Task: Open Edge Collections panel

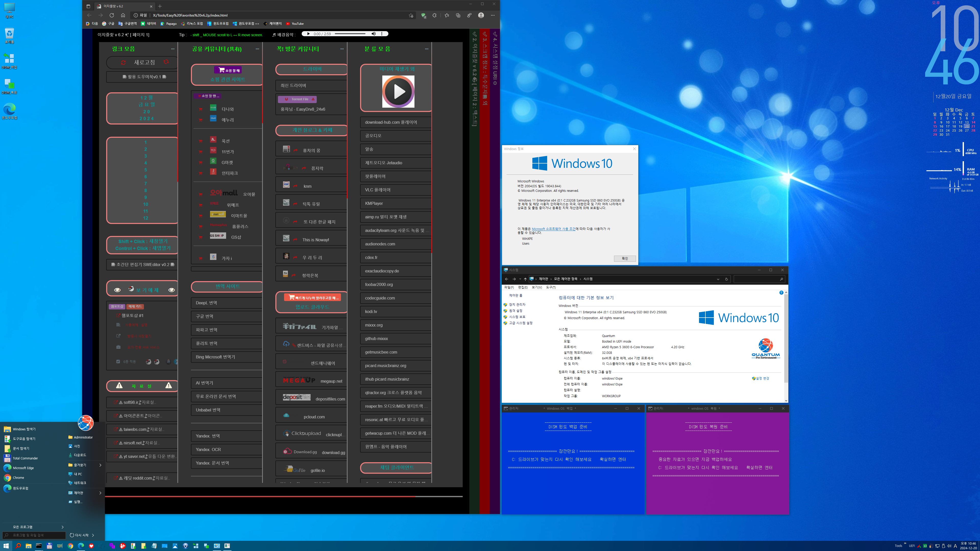Action: (458, 15)
